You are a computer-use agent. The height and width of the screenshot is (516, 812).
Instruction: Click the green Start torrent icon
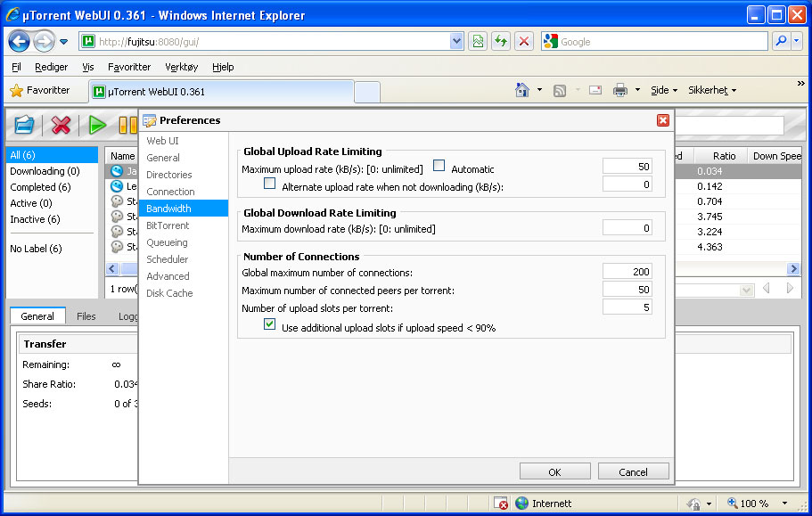(x=97, y=125)
